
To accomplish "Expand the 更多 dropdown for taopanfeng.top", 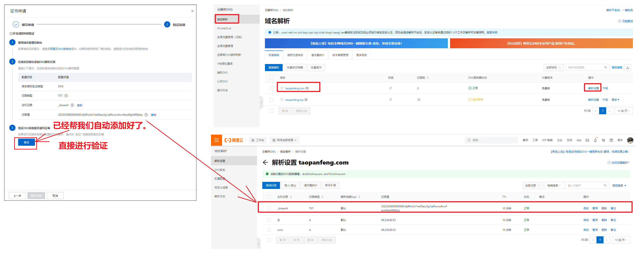I will point(615,100).
